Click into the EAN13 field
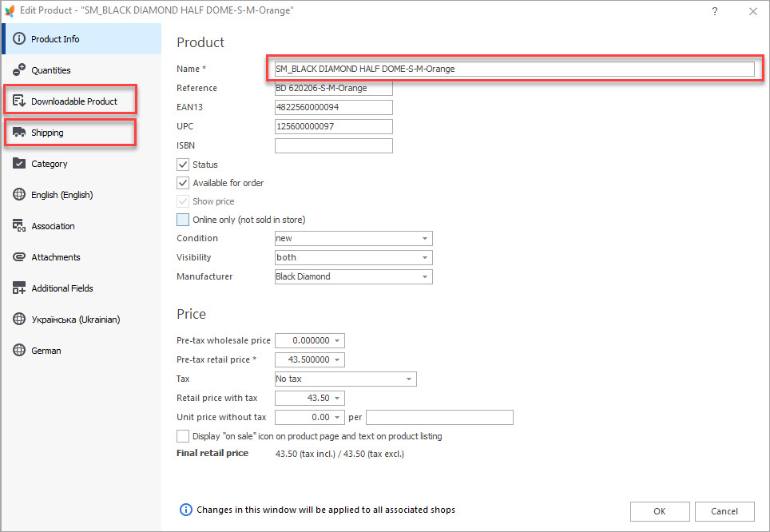The height and width of the screenshot is (532, 770). click(334, 107)
